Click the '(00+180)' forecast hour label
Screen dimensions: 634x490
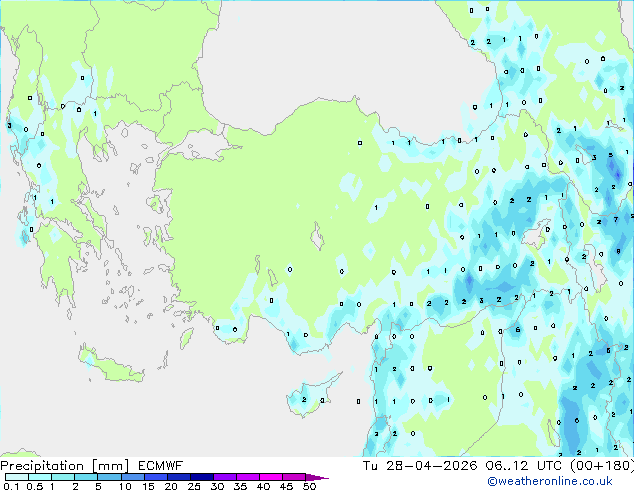(x=602, y=466)
